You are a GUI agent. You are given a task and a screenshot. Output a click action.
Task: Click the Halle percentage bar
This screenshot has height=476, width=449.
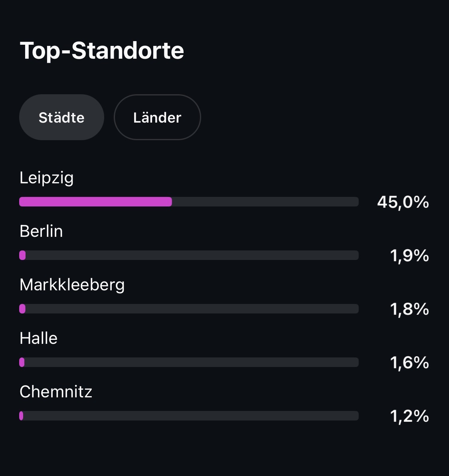point(189,362)
